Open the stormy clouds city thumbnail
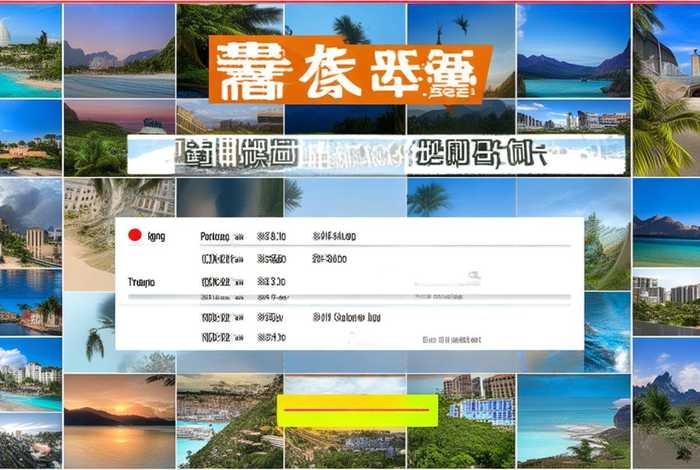700x470 pixels. pyautogui.click(x=30, y=223)
